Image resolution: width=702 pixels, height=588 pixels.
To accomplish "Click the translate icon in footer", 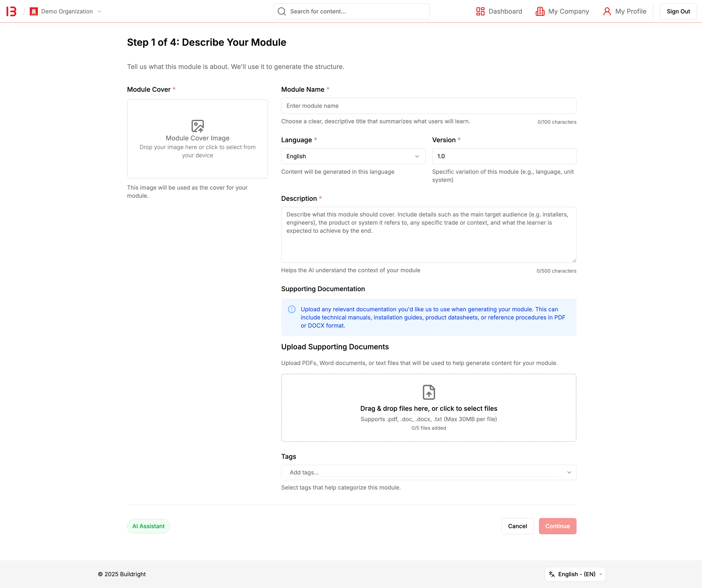I will 552,574.
